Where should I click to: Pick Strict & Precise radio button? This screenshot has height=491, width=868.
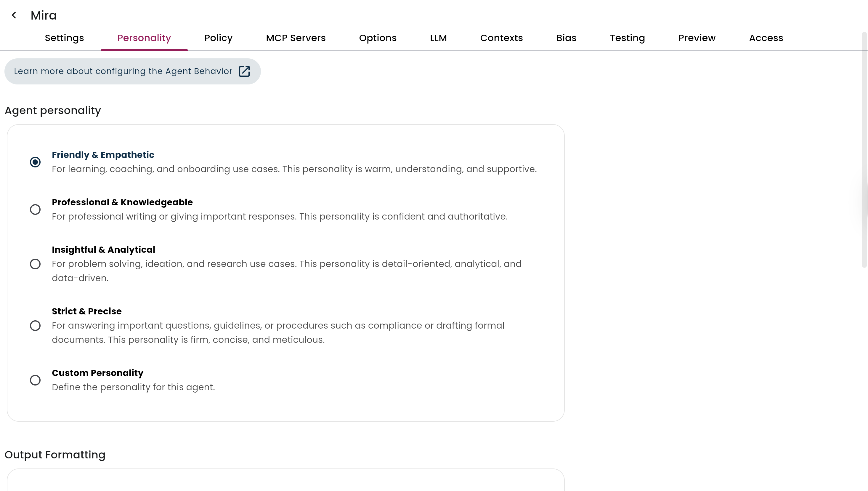coord(35,326)
